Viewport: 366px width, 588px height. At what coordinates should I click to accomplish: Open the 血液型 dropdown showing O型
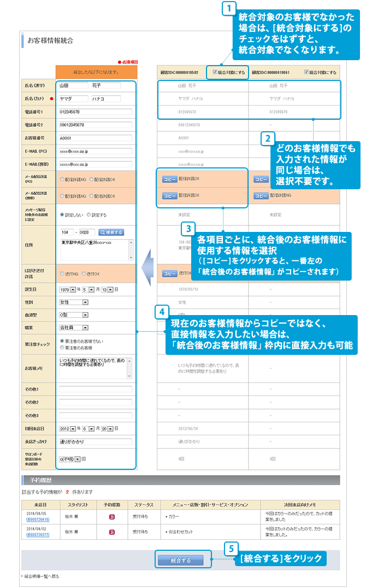pyautogui.click(x=85, y=315)
